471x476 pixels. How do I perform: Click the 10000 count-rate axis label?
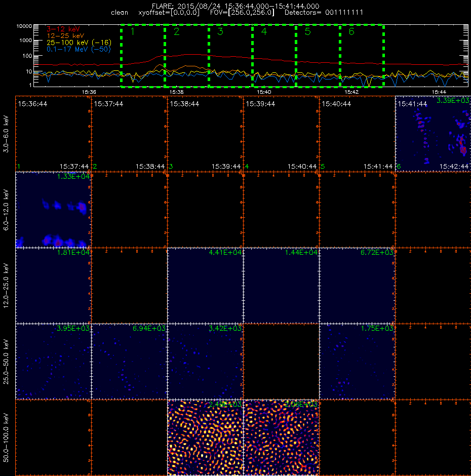tap(24, 26)
